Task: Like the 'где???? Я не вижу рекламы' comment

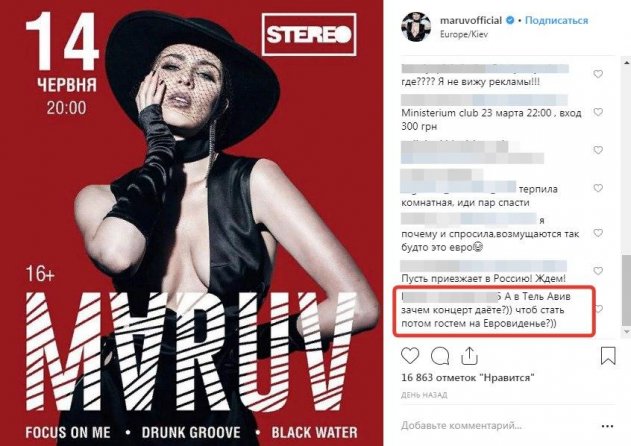Action: [x=598, y=74]
